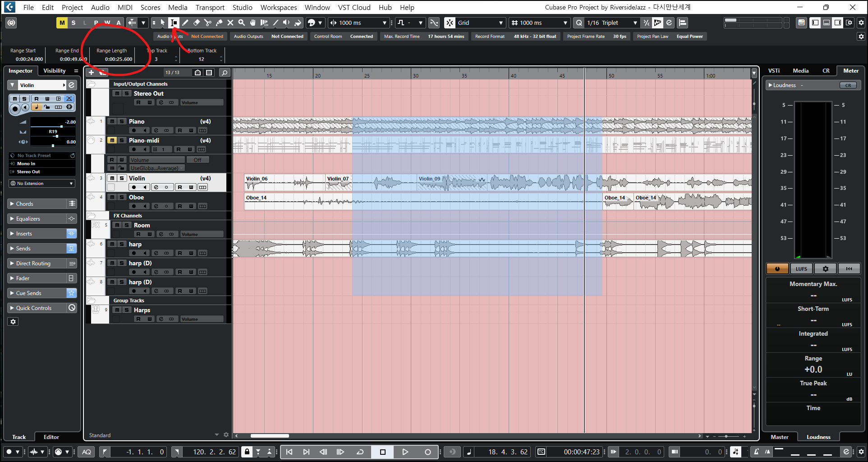The width and height of the screenshot is (868, 462).
Task: Choose the Erase tool
Action: pos(197,23)
